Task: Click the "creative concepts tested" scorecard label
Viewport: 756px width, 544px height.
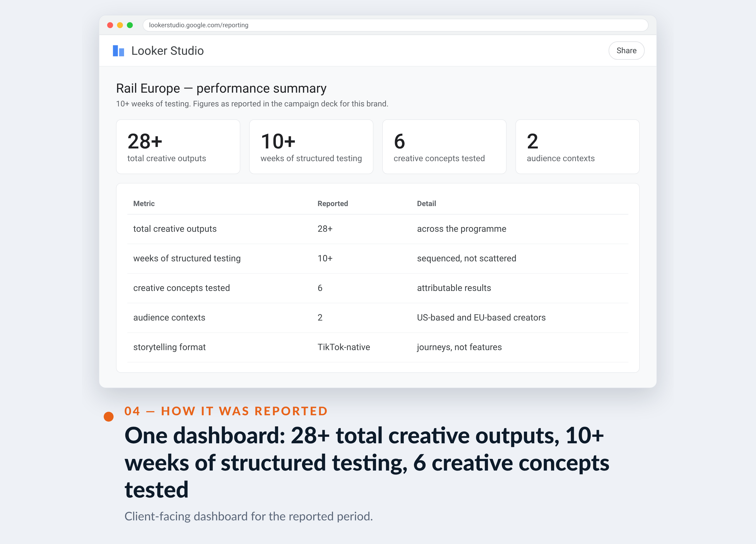Action: 439,158
